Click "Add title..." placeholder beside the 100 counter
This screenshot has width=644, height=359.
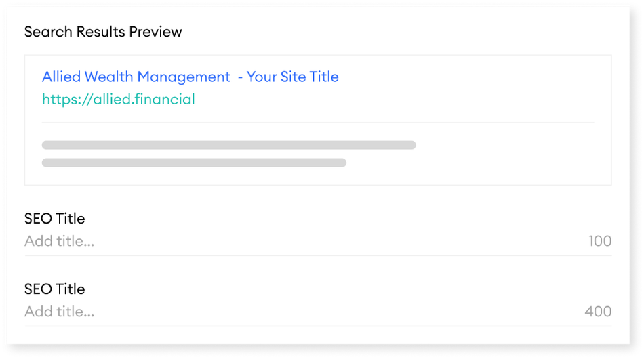click(59, 241)
